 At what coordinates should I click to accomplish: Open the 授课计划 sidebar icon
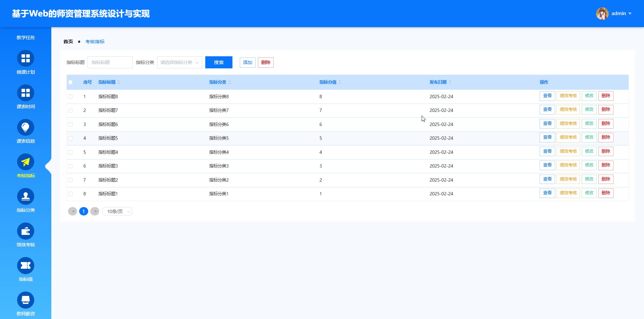coord(25,58)
